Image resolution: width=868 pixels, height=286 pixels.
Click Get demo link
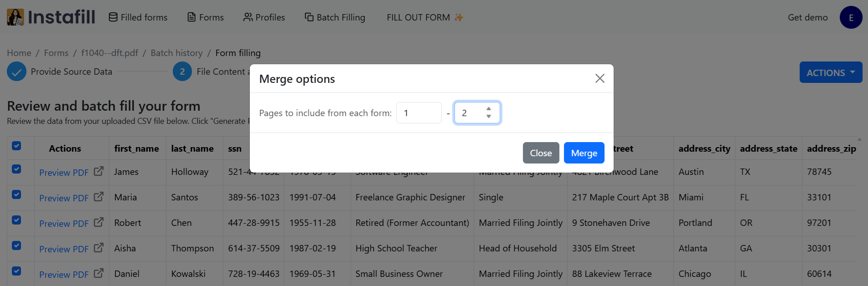(808, 17)
